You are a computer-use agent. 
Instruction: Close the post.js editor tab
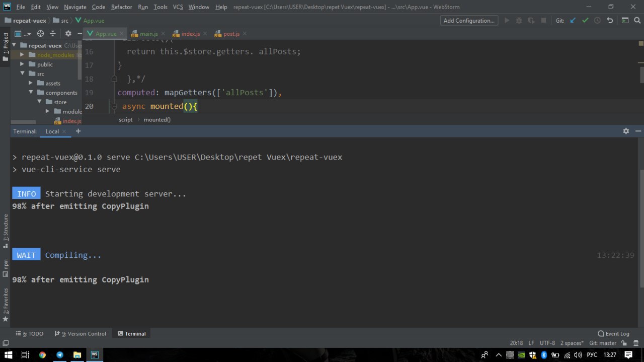click(245, 34)
